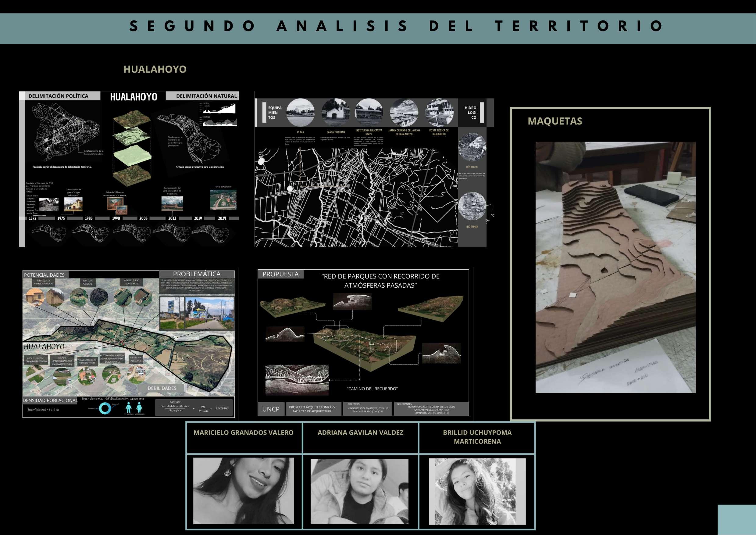Screen dimensions: 756x535
Task: Click the teal square in the bottom corner
Action: coord(736,519)
